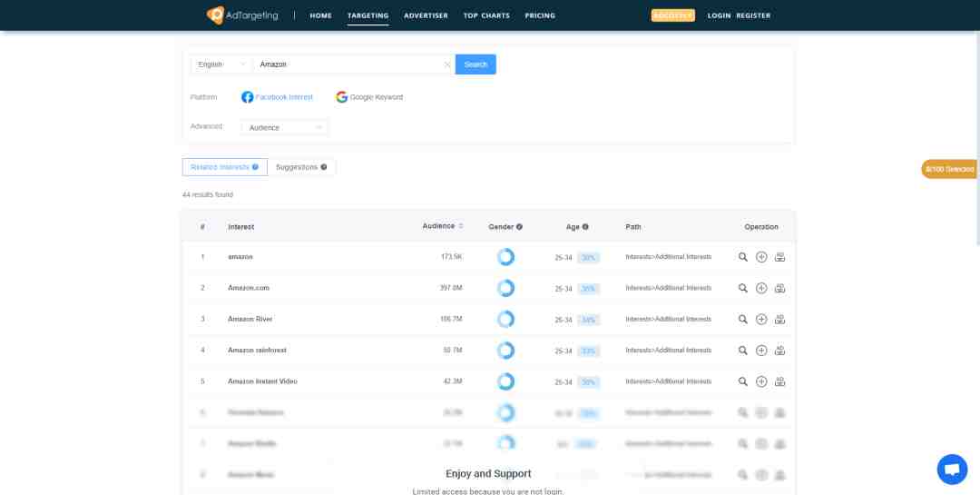980x495 pixels.
Task: Open the live chat bubble
Action: click(x=952, y=470)
